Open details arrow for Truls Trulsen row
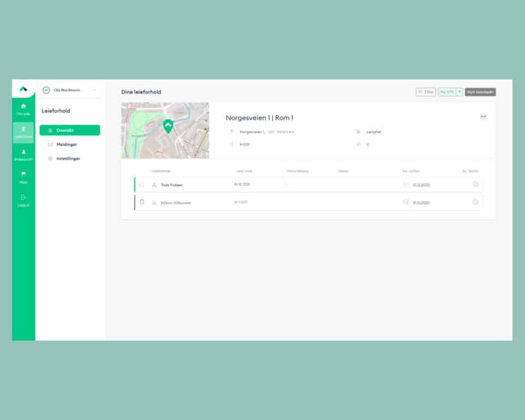Image resolution: width=525 pixels, height=420 pixels. (475, 185)
